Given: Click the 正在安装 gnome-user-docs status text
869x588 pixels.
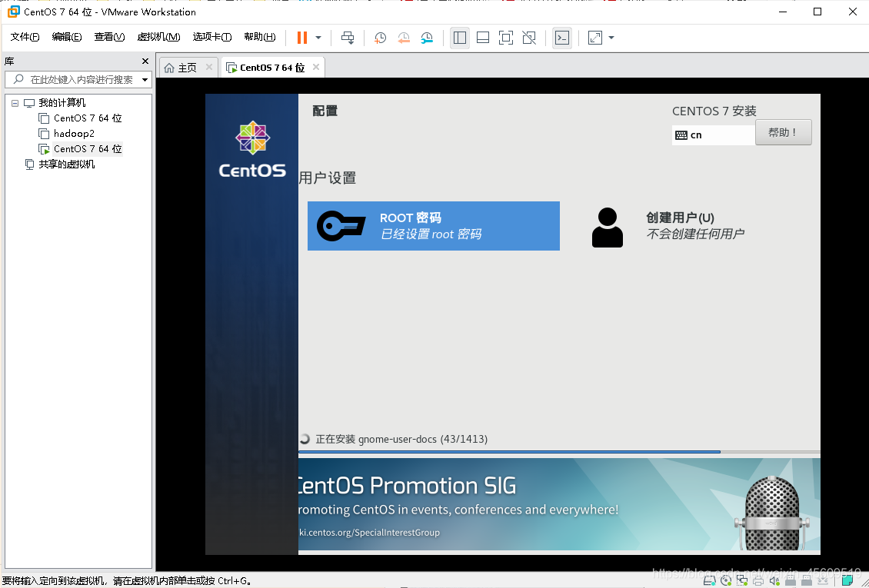Looking at the screenshot, I should click(x=401, y=439).
